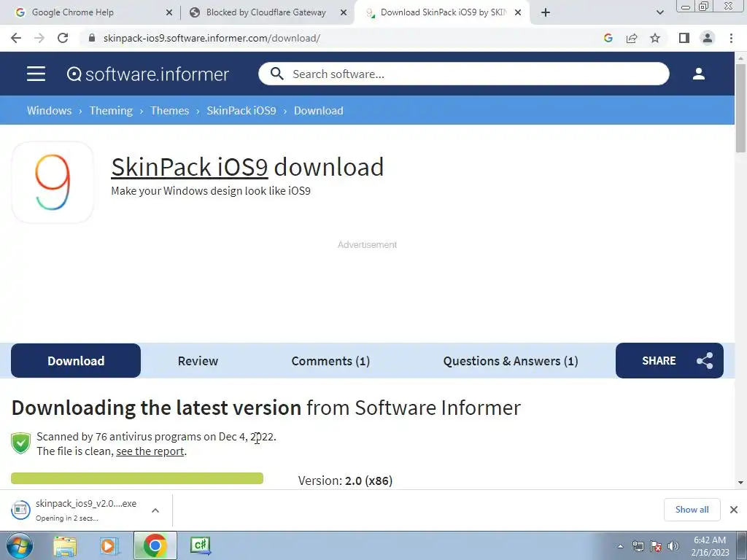747x560 pixels.
Task: Open the see the report link
Action: click(150, 451)
